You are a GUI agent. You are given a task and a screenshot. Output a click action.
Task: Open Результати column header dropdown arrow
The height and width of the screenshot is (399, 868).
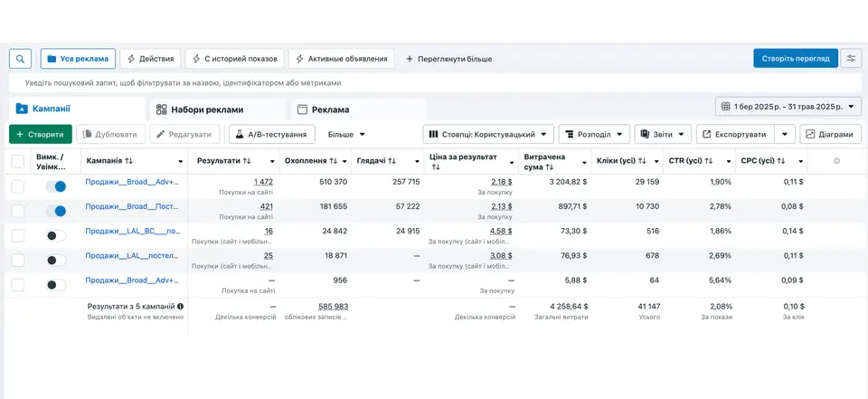click(272, 161)
